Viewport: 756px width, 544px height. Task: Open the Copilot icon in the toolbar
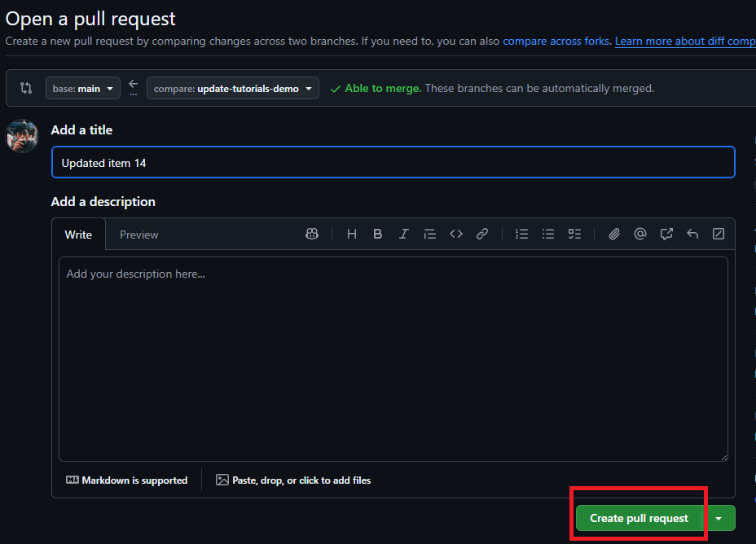(x=312, y=234)
